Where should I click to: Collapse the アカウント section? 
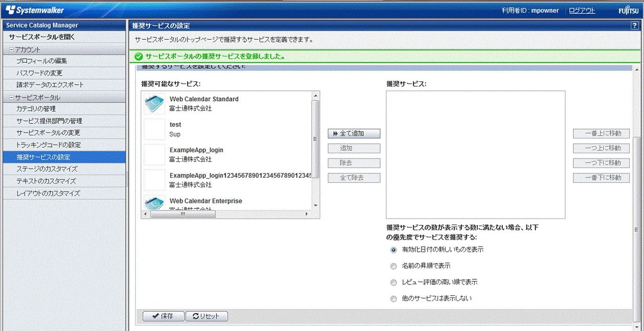(11, 50)
